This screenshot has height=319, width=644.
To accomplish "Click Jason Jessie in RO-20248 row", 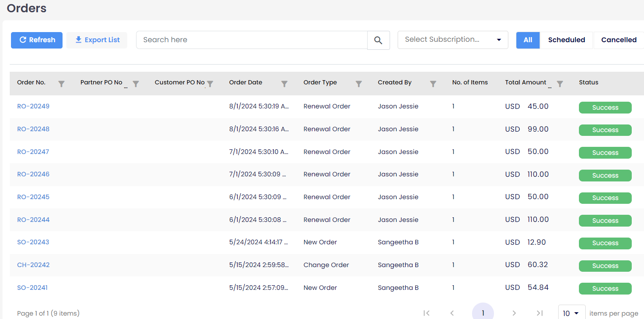I will [398, 129].
